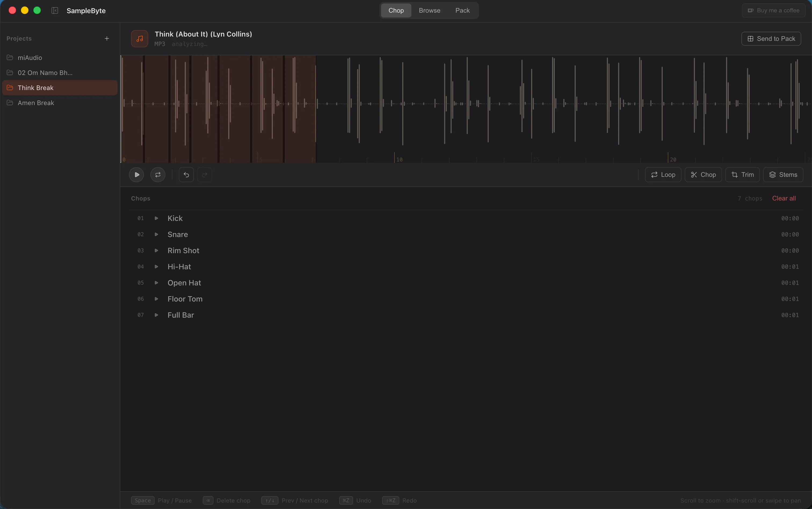Toggle the sidebar panel icon

[x=55, y=10]
